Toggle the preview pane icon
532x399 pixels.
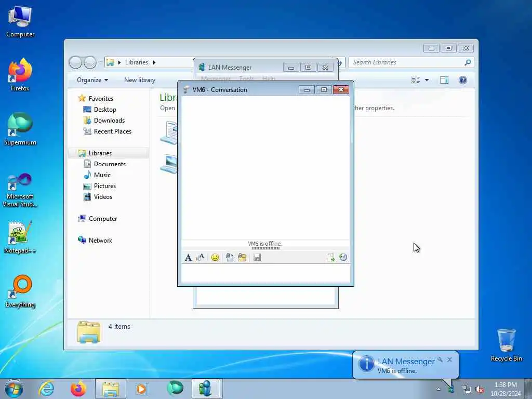pos(444,80)
